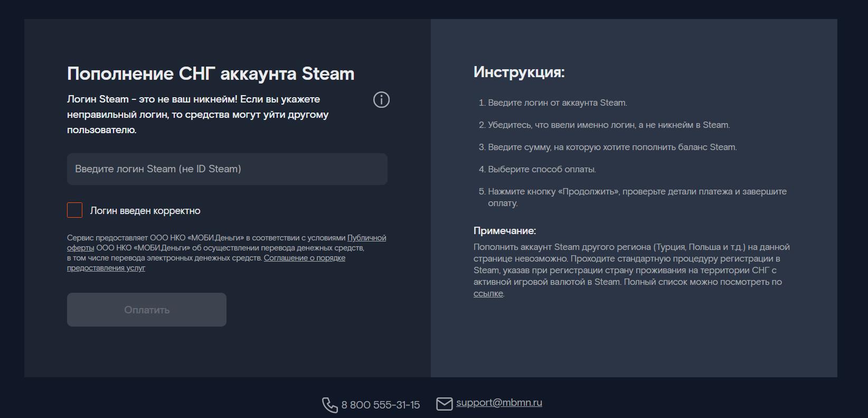
Task: Click the "Логин введен корректно" label text
Action: (145, 211)
